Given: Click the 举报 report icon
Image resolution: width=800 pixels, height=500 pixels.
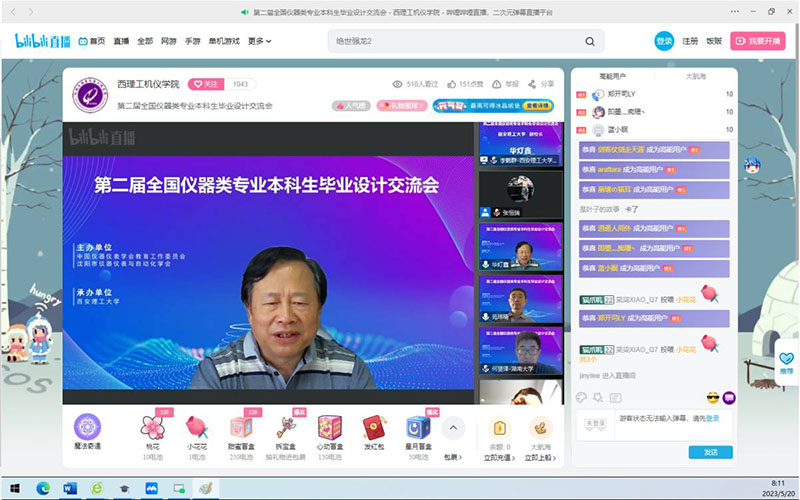Looking at the screenshot, I should [496, 84].
